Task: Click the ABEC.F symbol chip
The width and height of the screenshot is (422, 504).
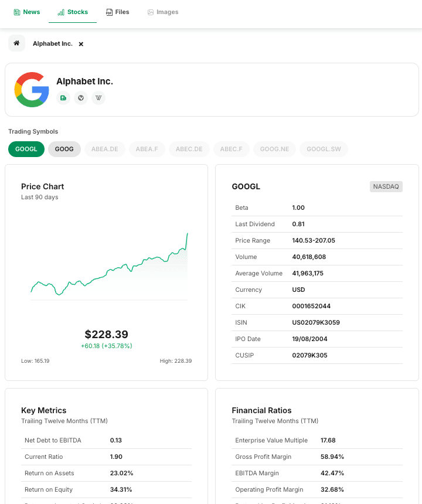Action: [232, 149]
